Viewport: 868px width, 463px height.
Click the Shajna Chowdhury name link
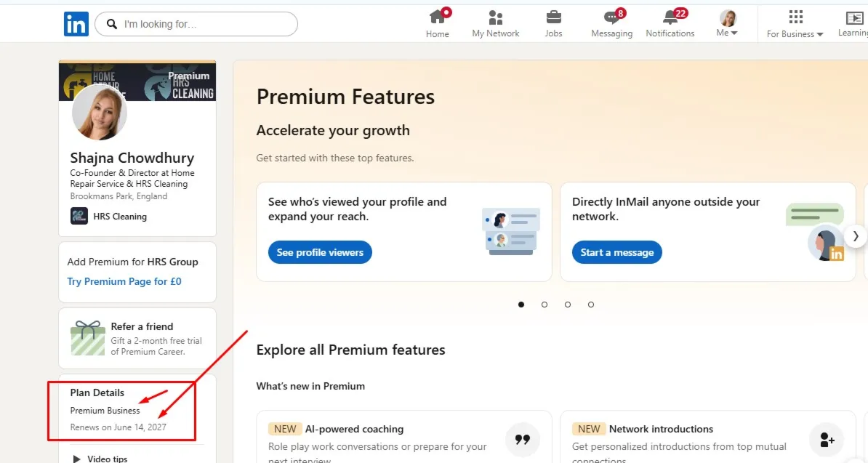pyautogui.click(x=132, y=158)
